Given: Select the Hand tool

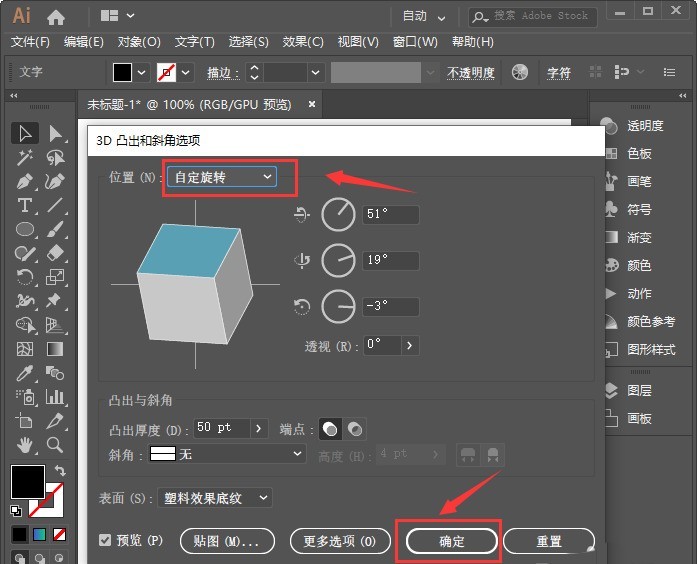Looking at the screenshot, I should coord(26,445).
